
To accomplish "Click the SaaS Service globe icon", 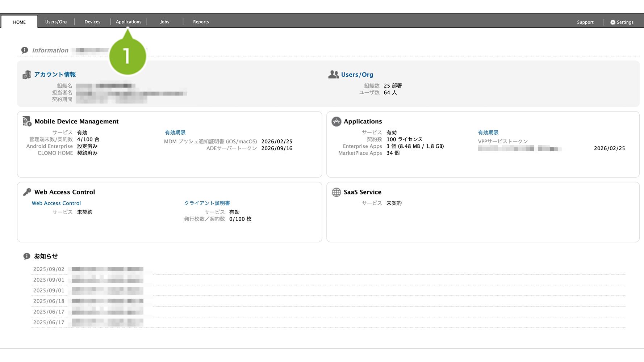I will point(336,192).
